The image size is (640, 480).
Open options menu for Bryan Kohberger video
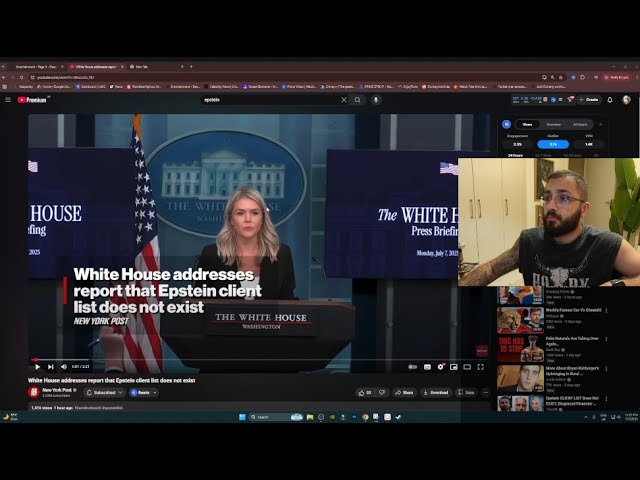tap(606, 369)
